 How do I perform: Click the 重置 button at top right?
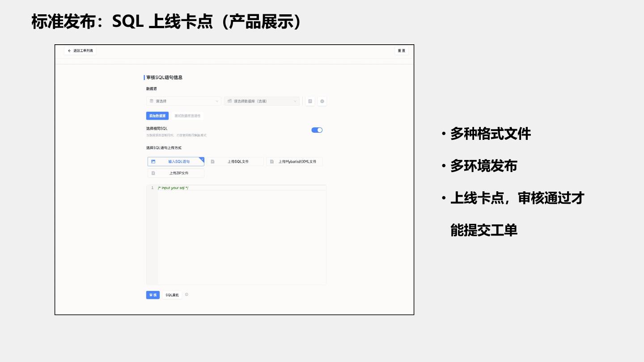click(402, 51)
